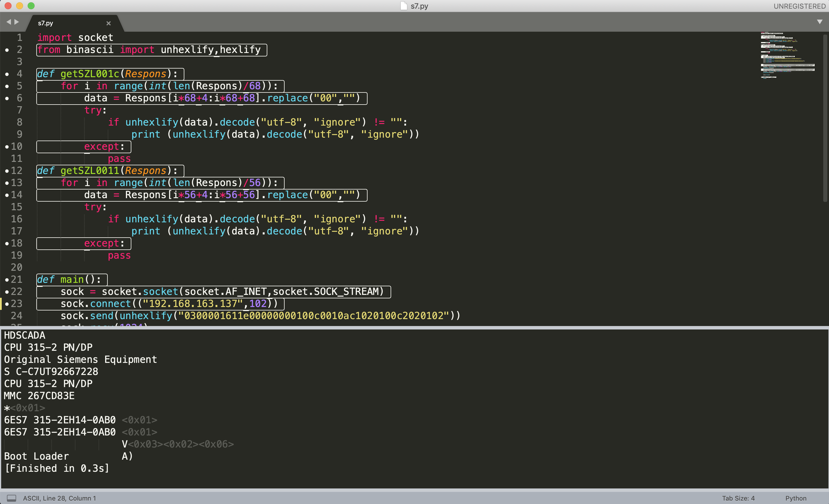Click the modified marker dot on line 4
Screen dimensions: 829x504
pos(7,74)
